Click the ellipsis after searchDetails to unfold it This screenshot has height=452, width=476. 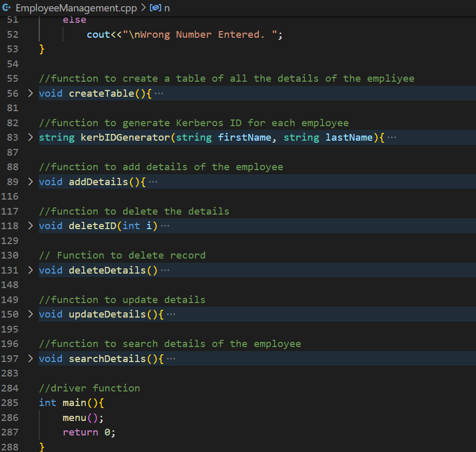171,358
